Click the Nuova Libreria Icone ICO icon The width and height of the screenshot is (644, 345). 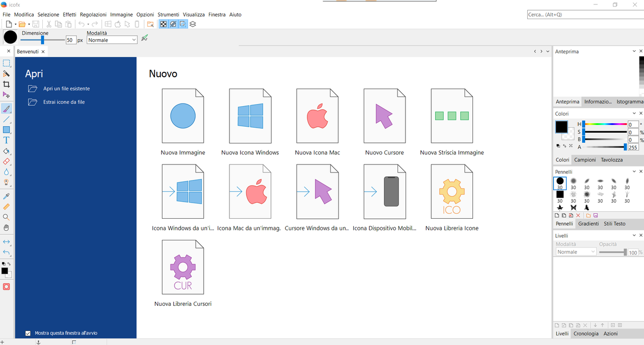[x=452, y=192]
